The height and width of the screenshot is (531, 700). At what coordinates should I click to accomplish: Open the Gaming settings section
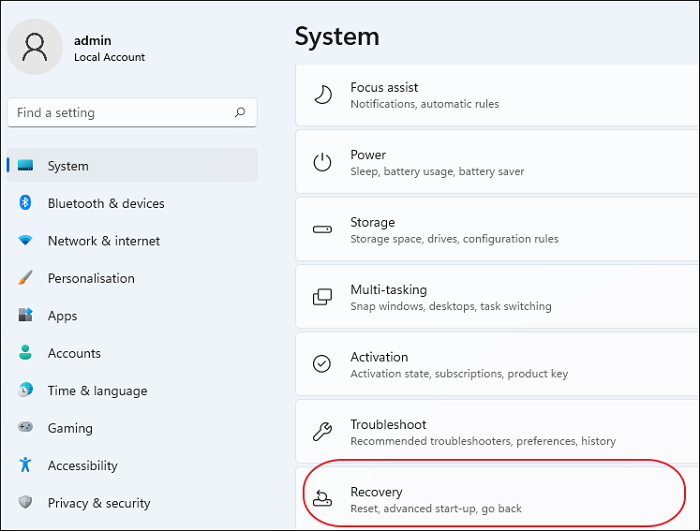[70, 428]
